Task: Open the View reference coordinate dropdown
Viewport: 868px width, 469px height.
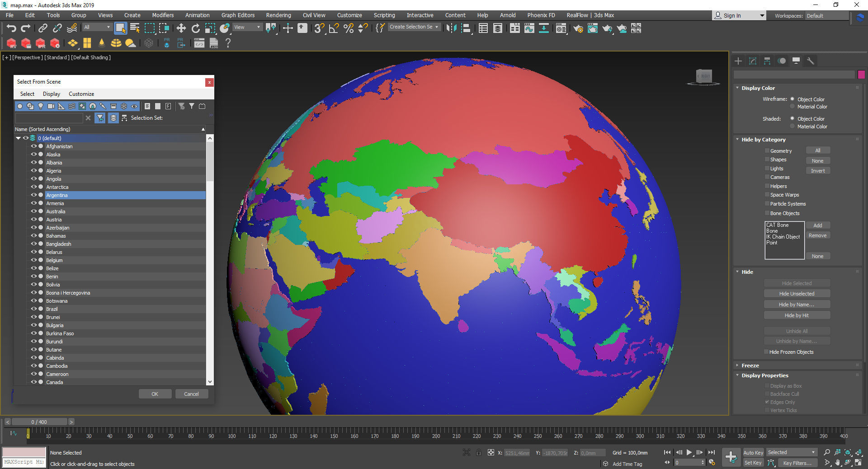Action: coord(247,27)
